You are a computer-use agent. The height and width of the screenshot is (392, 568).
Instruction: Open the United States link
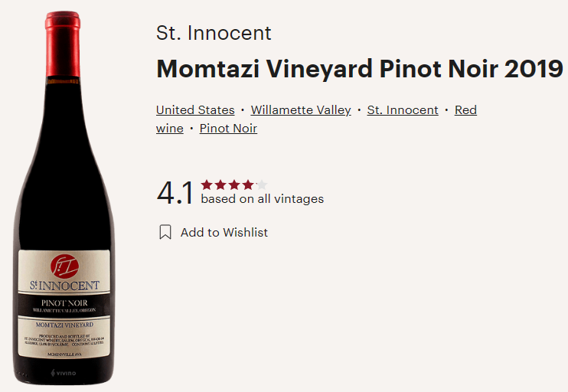pyautogui.click(x=195, y=110)
